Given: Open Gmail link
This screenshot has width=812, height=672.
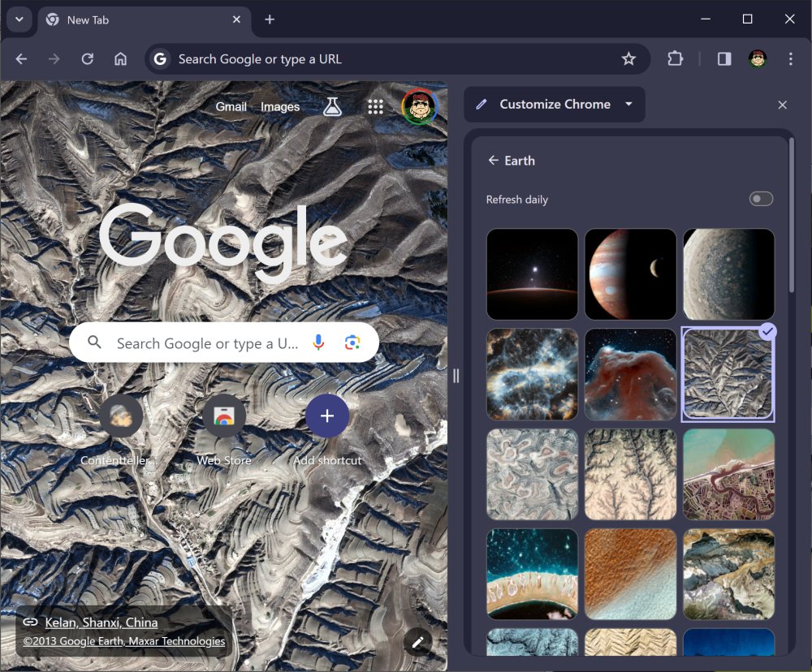Looking at the screenshot, I should pos(231,106).
